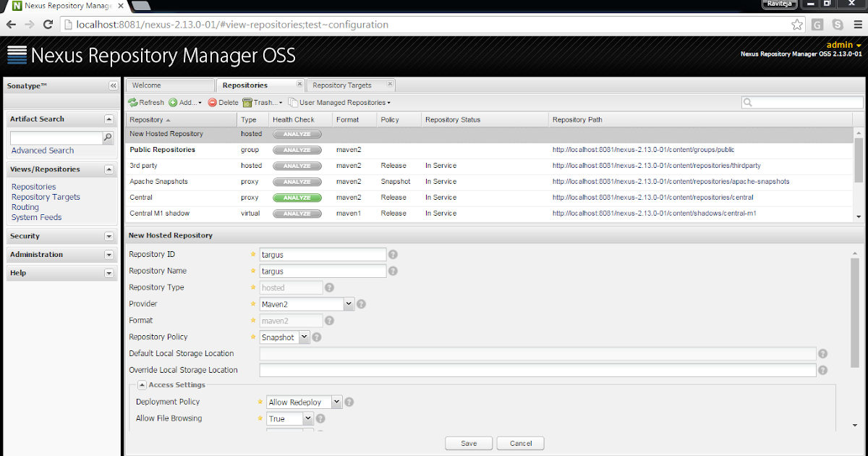This screenshot has width=868, height=456.
Task: Open the User Managed Repositories filter menu
Action: 339,102
